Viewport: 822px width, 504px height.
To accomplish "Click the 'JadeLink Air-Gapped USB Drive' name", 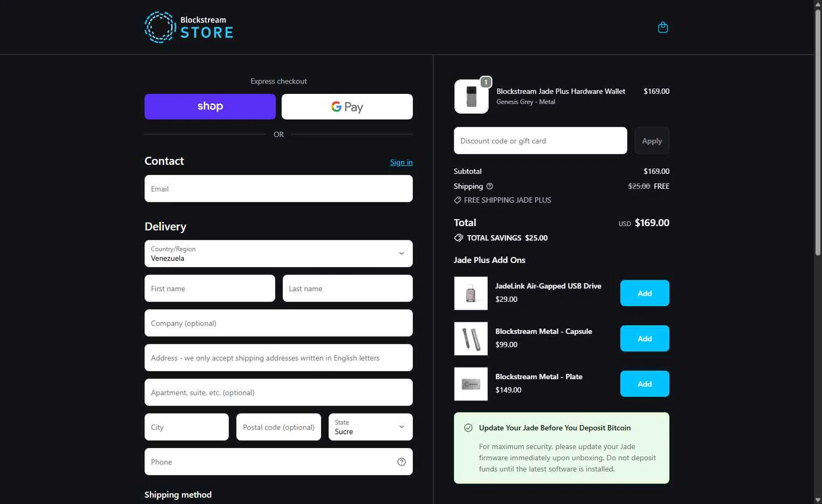I will (x=548, y=286).
